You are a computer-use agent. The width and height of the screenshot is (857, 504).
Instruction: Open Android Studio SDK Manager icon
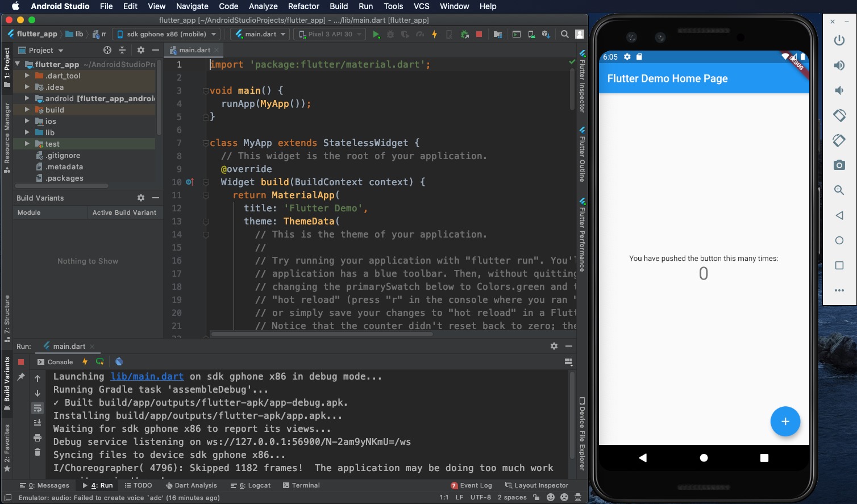[547, 34]
